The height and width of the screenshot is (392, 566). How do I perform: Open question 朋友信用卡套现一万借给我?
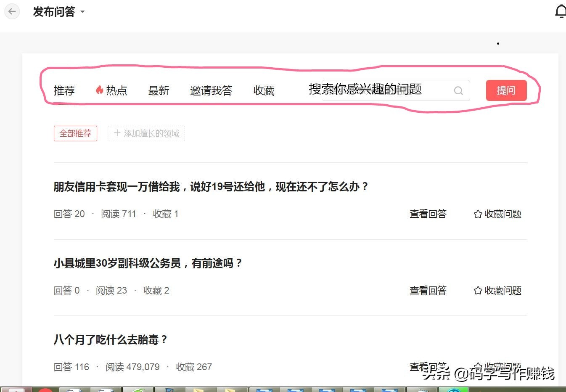(x=211, y=187)
